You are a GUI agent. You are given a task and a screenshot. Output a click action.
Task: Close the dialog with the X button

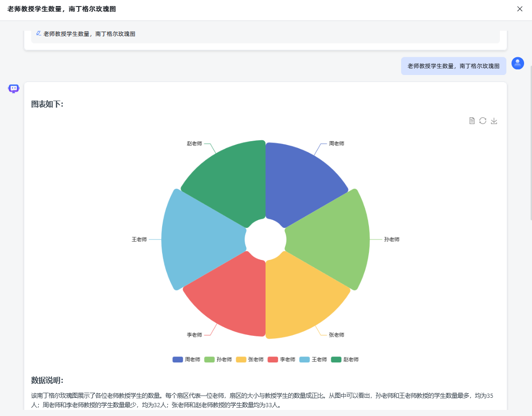pyautogui.click(x=519, y=9)
